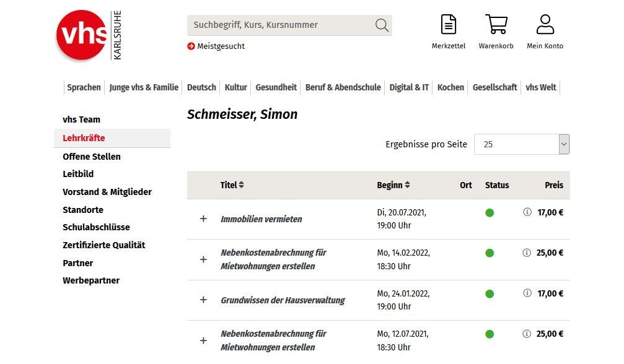Open the Ergebnisse pro Seite dropdown
The image size is (624, 364).
(x=521, y=144)
